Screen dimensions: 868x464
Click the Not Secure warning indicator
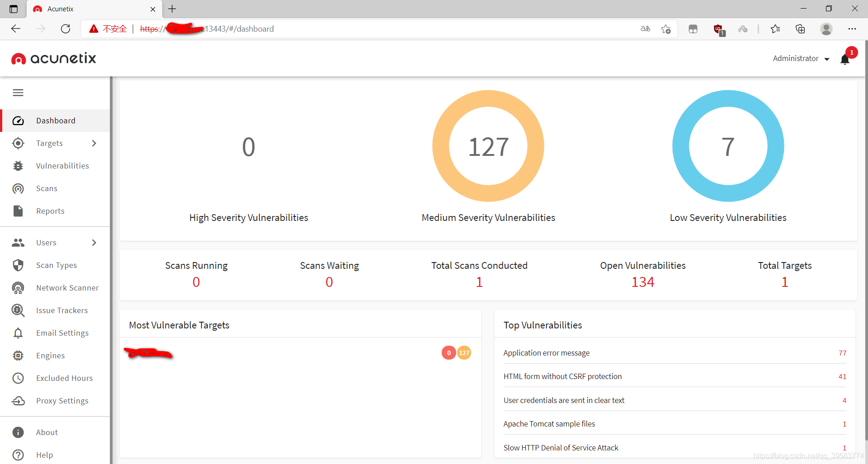tap(108, 29)
